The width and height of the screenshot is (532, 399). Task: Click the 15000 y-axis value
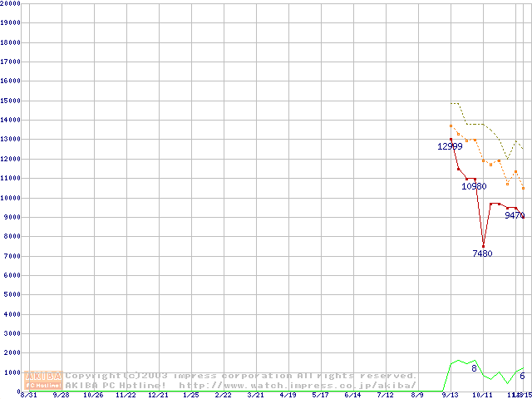(x=10, y=101)
